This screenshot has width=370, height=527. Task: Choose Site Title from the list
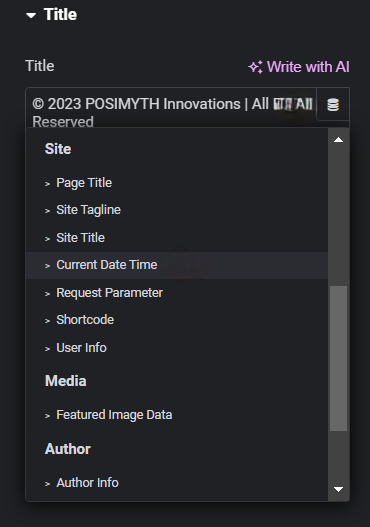point(176,238)
